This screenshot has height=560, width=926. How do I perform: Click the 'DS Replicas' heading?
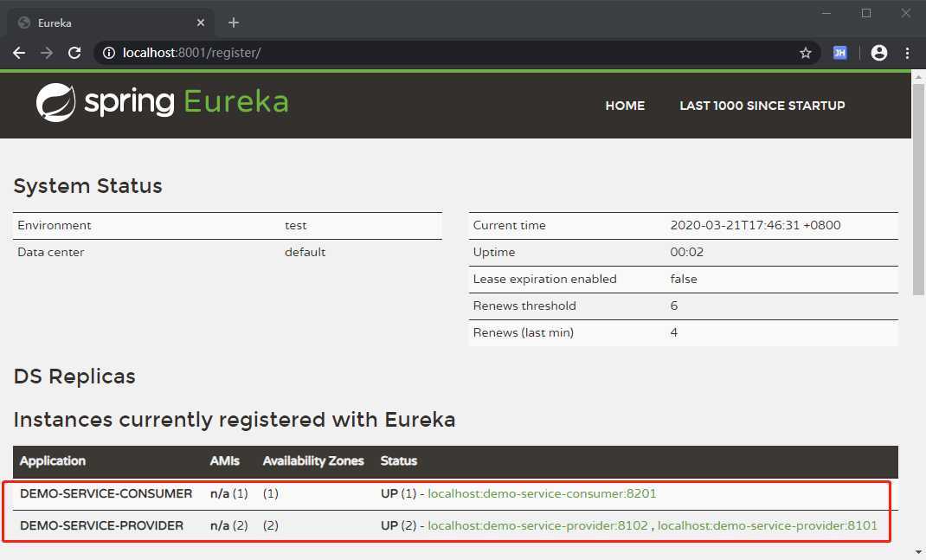(x=74, y=377)
